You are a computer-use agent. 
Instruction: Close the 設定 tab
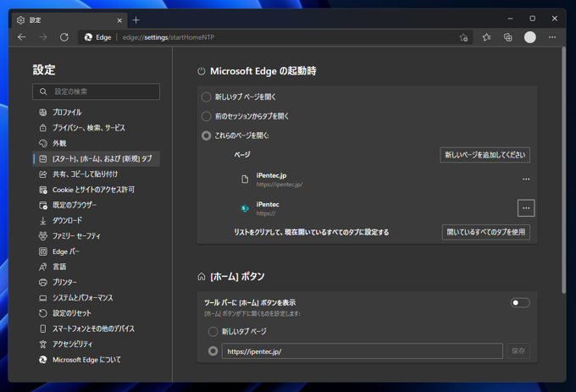pyautogui.click(x=119, y=20)
